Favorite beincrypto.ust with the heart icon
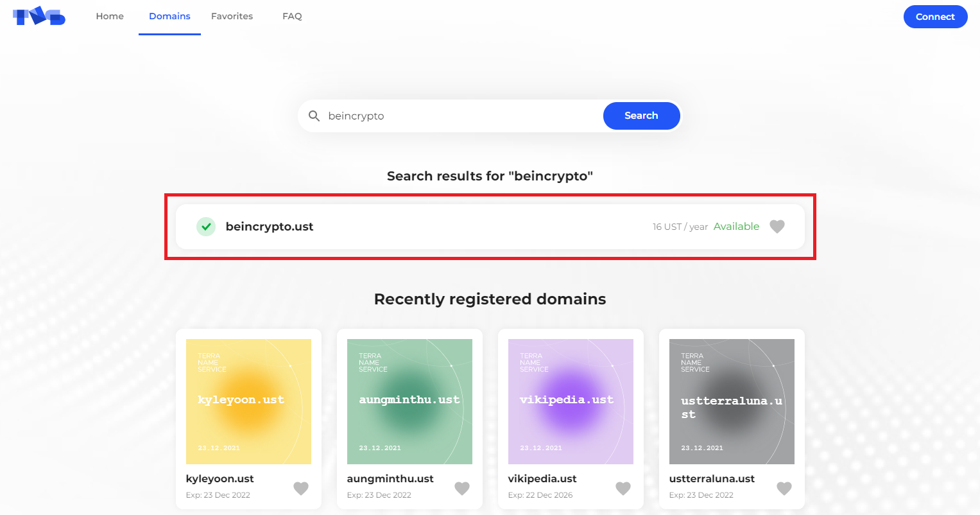The height and width of the screenshot is (515, 980). [777, 227]
